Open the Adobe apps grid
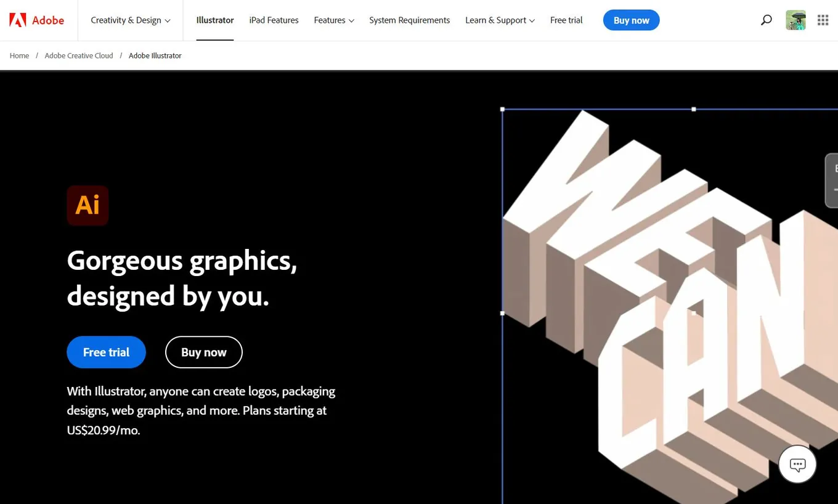This screenshot has width=838, height=504. pyautogui.click(x=823, y=20)
